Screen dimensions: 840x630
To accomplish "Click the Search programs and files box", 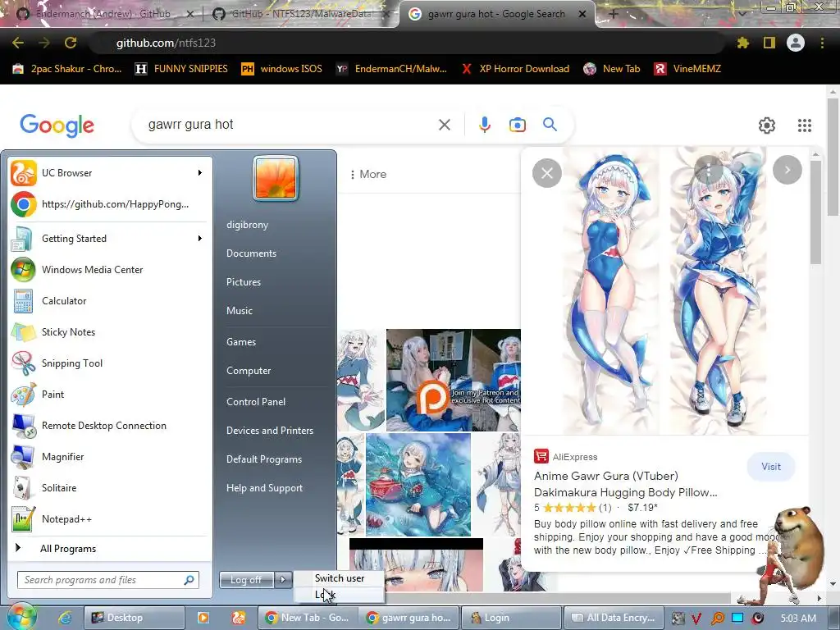I will click(x=108, y=580).
